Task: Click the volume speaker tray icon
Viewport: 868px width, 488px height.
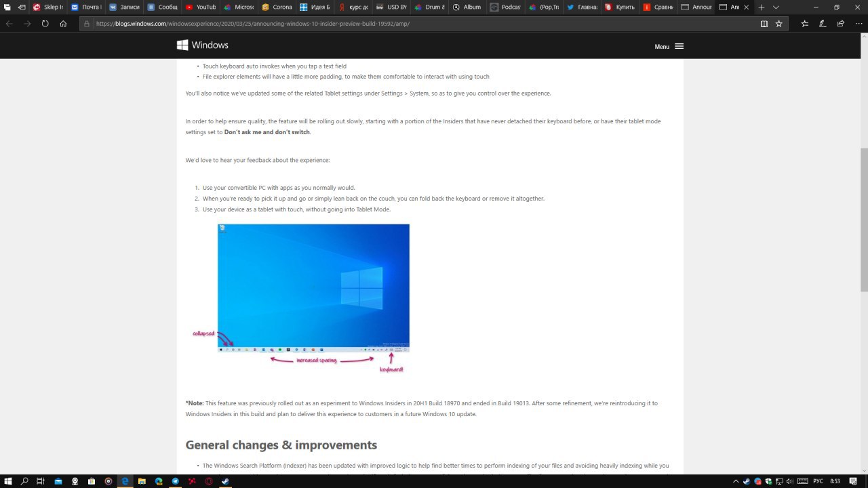Action: click(x=791, y=481)
